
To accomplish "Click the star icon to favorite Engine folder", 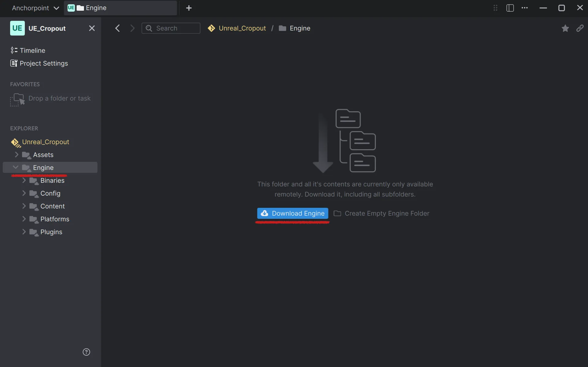I will pos(565,28).
